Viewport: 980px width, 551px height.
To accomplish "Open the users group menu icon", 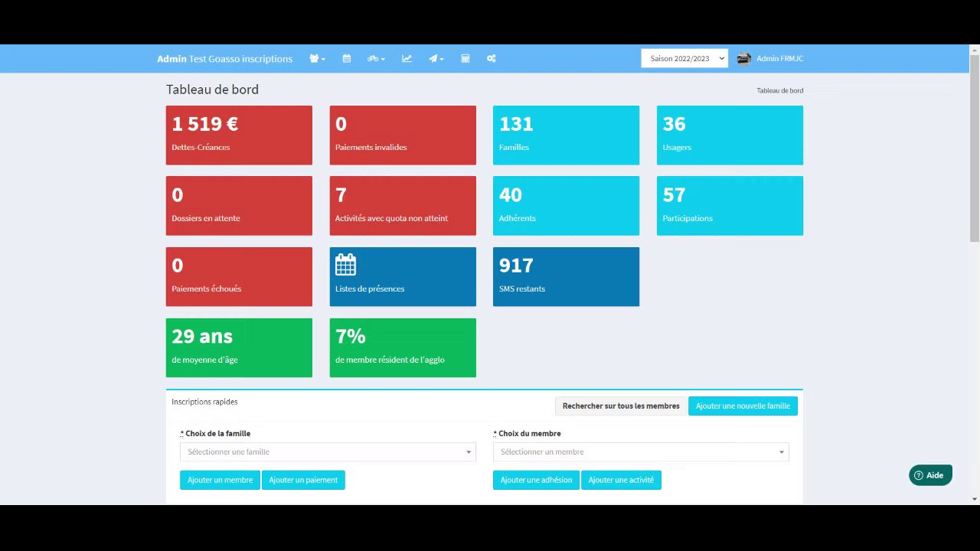I will pyautogui.click(x=317, y=59).
